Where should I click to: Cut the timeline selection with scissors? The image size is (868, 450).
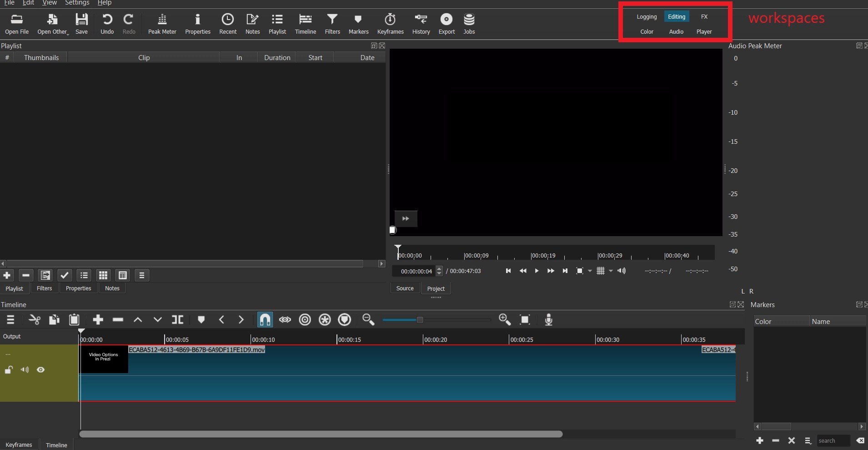(x=34, y=320)
